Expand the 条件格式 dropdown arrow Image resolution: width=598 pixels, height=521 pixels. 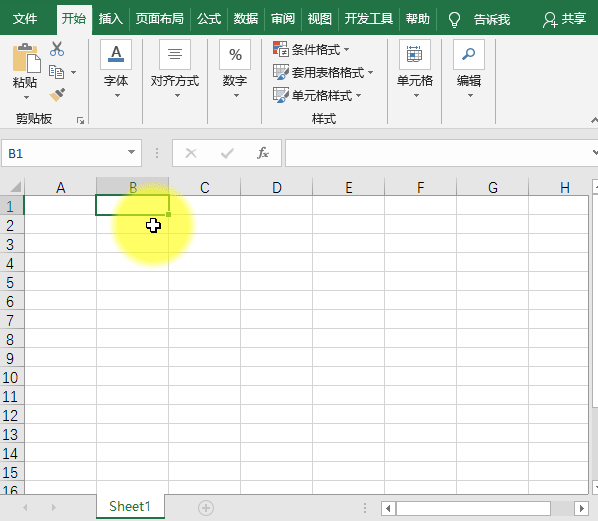coord(346,49)
